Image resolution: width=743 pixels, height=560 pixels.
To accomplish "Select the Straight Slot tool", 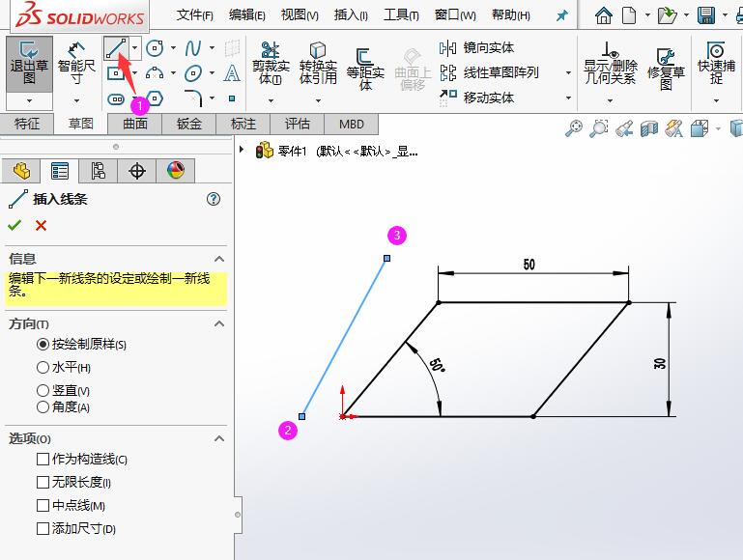I will pyautogui.click(x=116, y=98).
